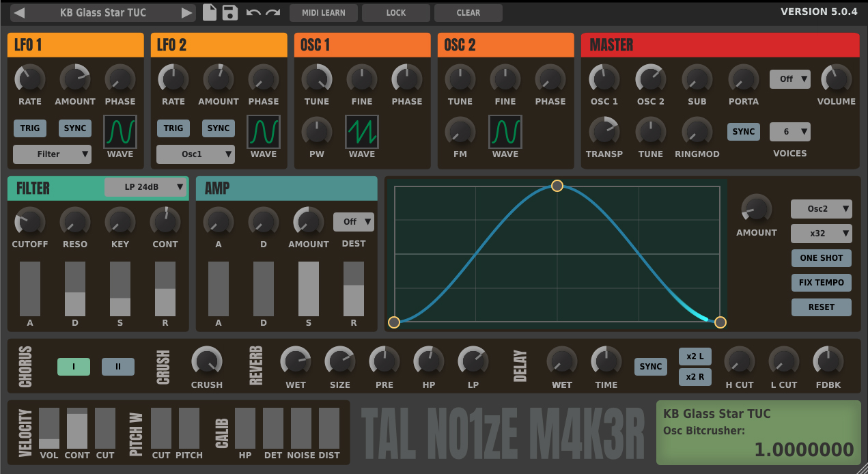This screenshot has height=474, width=868.
Task: Adjust the VELOCITY VOL slider
Action: pyautogui.click(x=49, y=428)
